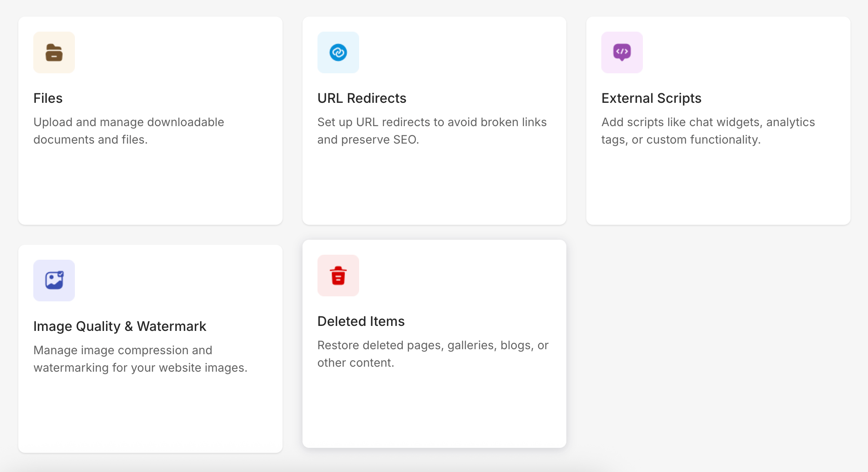The height and width of the screenshot is (472, 868).
Task: Click the Image Quality & Watermark picture icon
Action: (x=54, y=280)
